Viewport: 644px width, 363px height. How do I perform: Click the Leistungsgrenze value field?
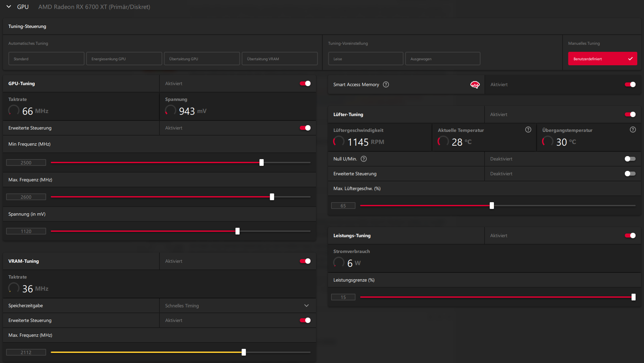pyautogui.click(x=343, y=297)
